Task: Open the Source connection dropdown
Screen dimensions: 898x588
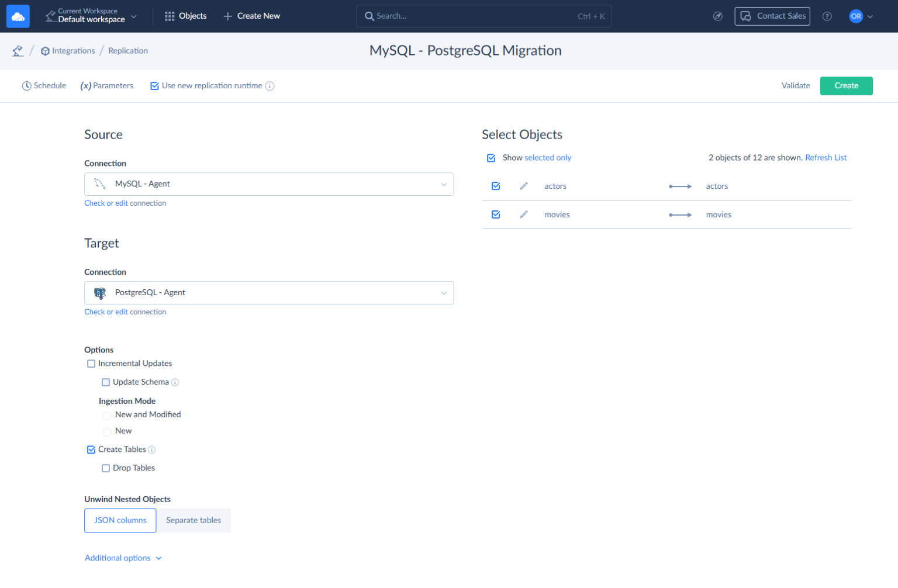Action: [x=444, y=184]
